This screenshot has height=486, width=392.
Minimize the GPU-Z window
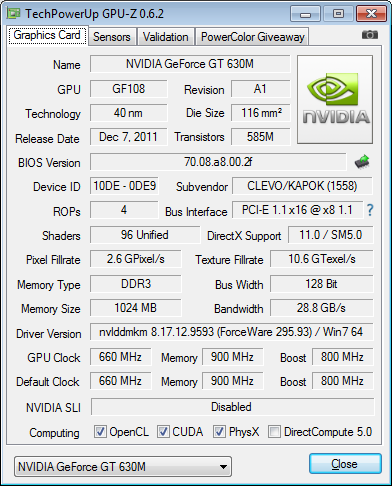305,14
